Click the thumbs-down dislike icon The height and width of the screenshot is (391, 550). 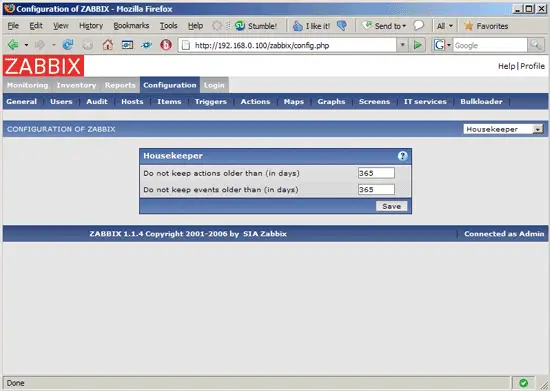(342, 26)
